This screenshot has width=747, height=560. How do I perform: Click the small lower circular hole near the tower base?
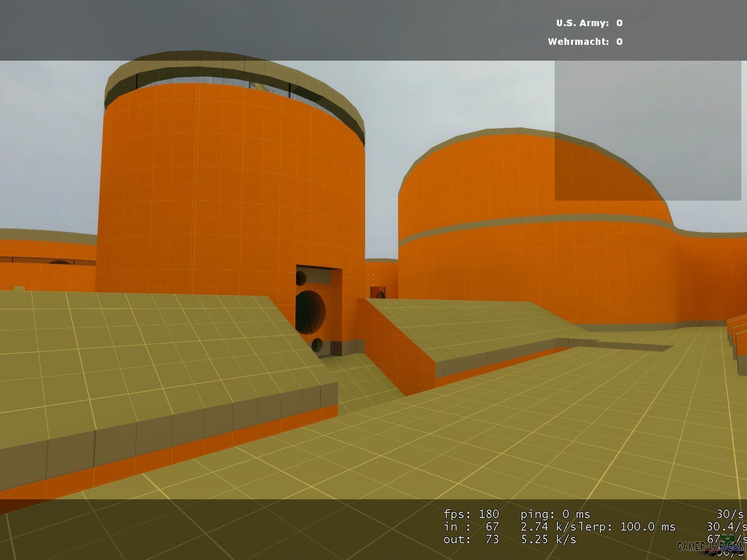click(x=317, y=345)
